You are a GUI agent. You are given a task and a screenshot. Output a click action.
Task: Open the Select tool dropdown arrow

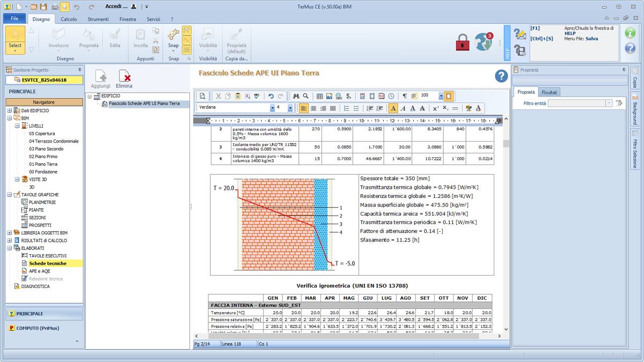click(x=15, y=51)
